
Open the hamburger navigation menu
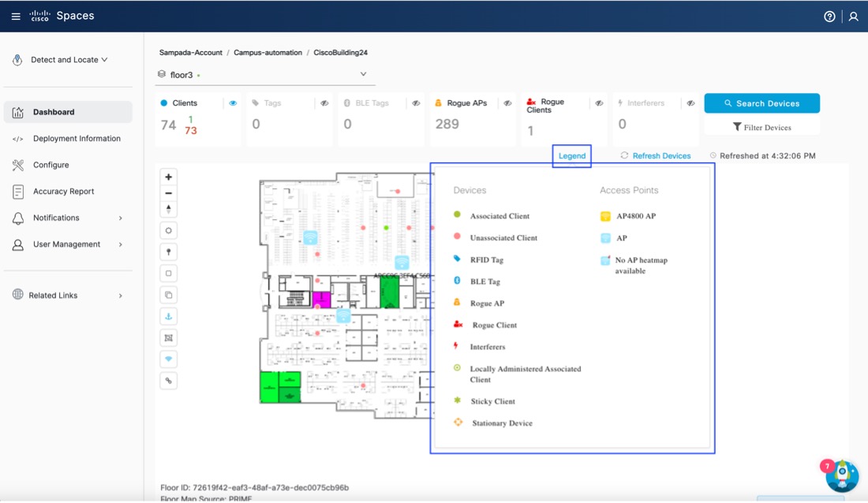(16, 16)
